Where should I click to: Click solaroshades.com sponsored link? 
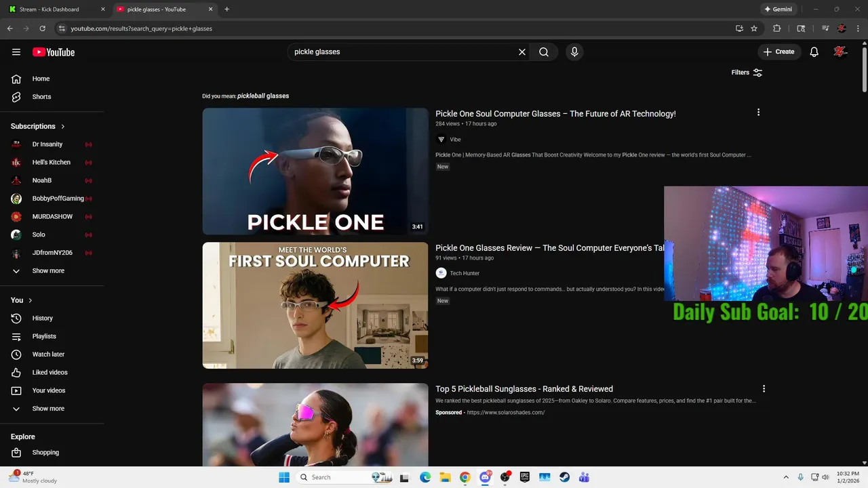(506, 413)
